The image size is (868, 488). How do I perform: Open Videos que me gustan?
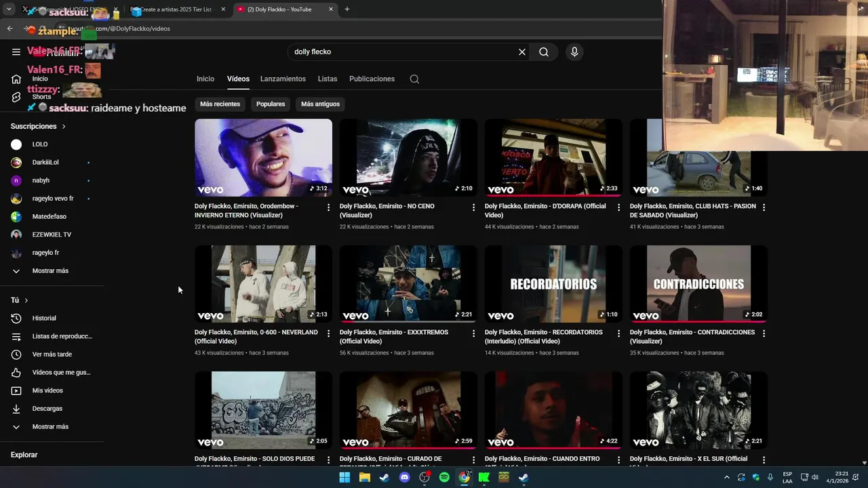point(52,372)
